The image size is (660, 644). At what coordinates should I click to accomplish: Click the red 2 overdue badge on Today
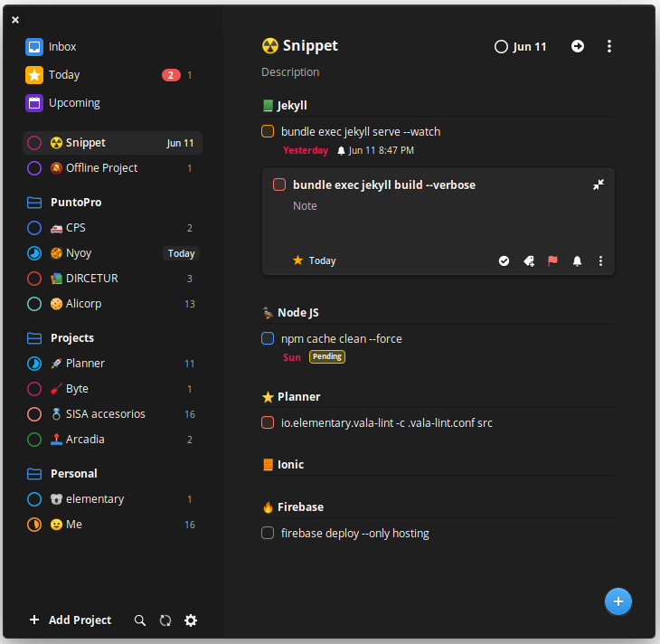[x=171, y=75]
